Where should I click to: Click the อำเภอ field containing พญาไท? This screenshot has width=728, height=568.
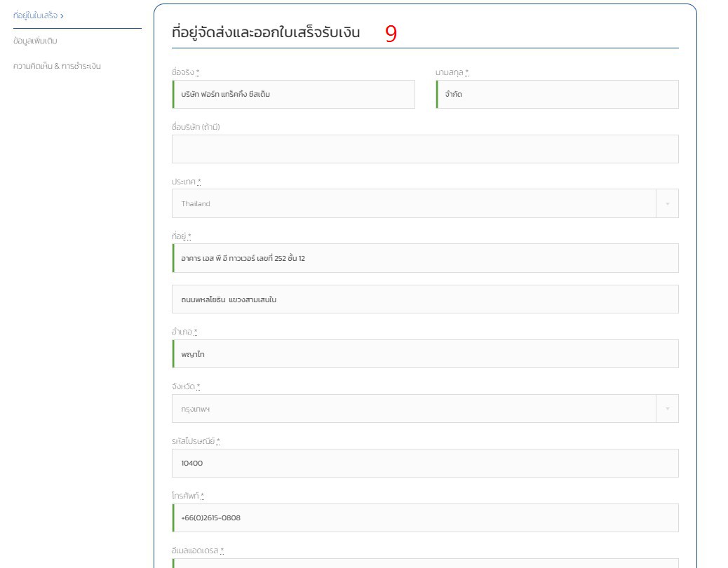[x=425, y=354]
